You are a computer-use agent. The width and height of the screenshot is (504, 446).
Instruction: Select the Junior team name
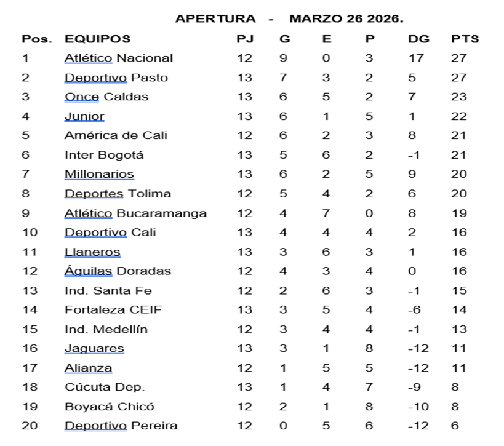click(84, 116)
